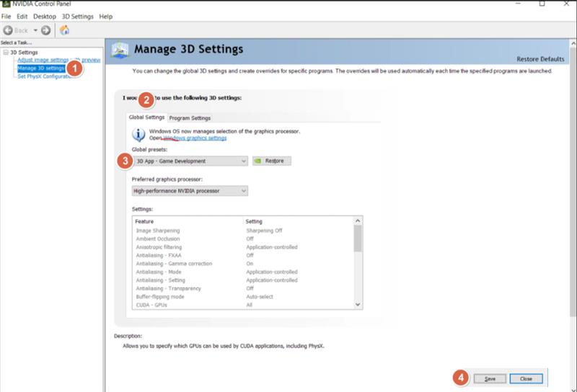577x392 pixels.
Task: Select Set PhysX Configuration in the tree
Action: coord(43,76)
